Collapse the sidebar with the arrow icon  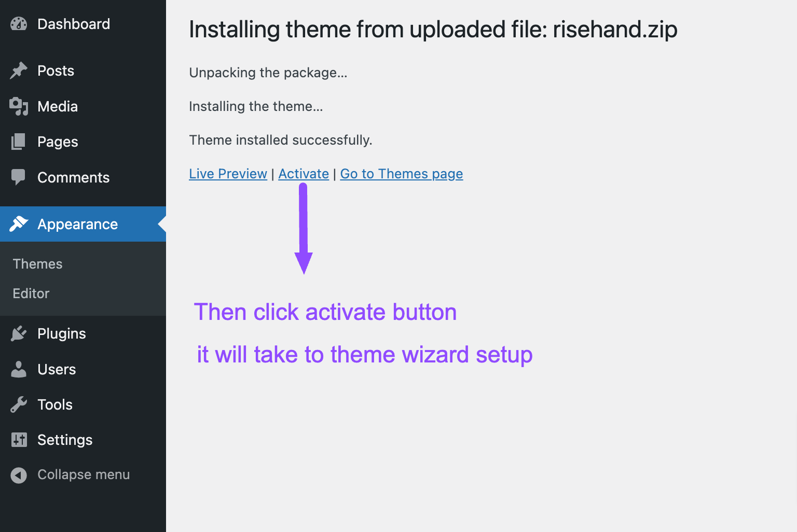tap(19, 475)
